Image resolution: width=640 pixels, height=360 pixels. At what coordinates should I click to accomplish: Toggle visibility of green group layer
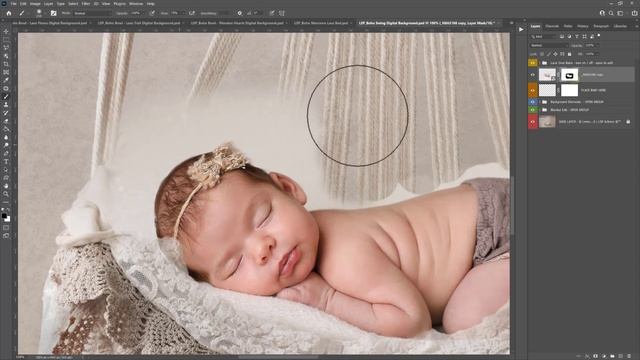[x=533, y=110]
